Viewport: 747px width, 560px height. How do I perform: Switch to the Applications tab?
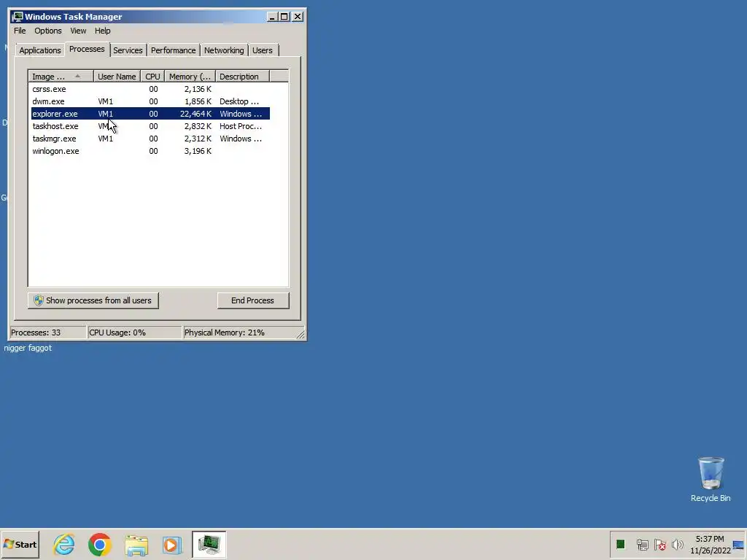pos(39,50)
